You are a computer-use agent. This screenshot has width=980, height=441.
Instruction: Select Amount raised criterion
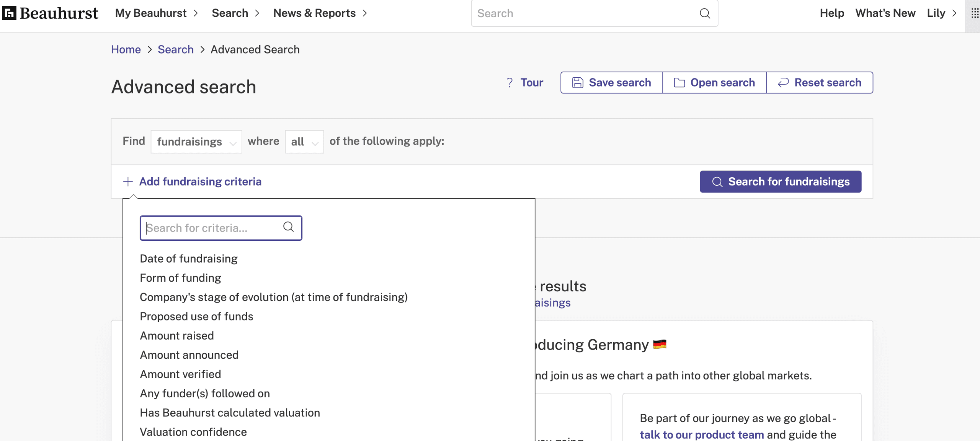coord(177,336)
